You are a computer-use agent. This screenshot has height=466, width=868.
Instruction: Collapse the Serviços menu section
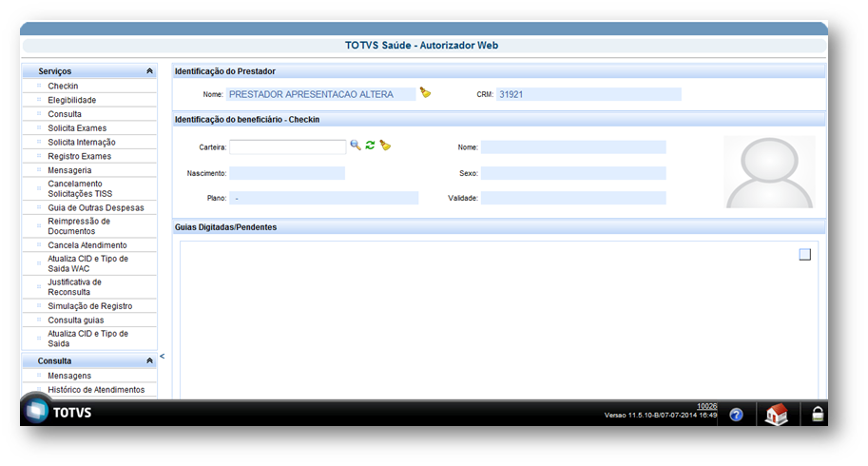(149, 71)
